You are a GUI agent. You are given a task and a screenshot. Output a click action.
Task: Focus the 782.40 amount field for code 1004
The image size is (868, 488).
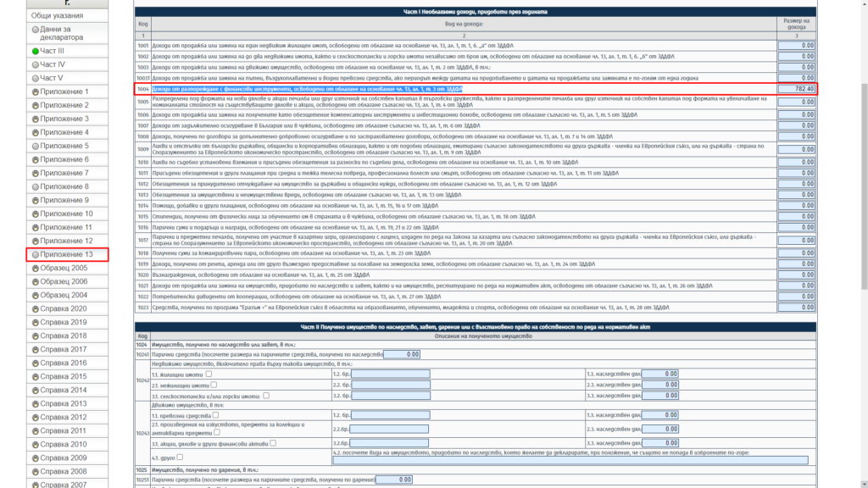pyautogui.click(x=797, y=88)
